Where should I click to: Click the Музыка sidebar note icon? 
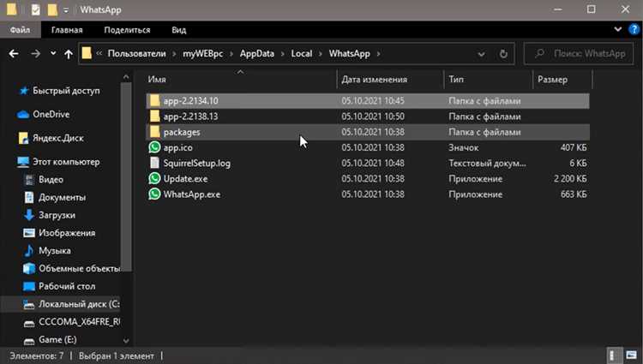[29, 251]
